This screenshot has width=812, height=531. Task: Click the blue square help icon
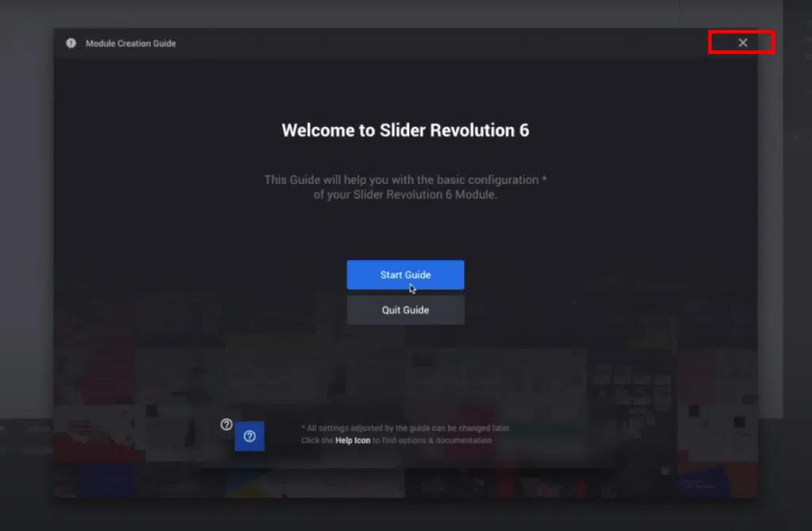249,436
